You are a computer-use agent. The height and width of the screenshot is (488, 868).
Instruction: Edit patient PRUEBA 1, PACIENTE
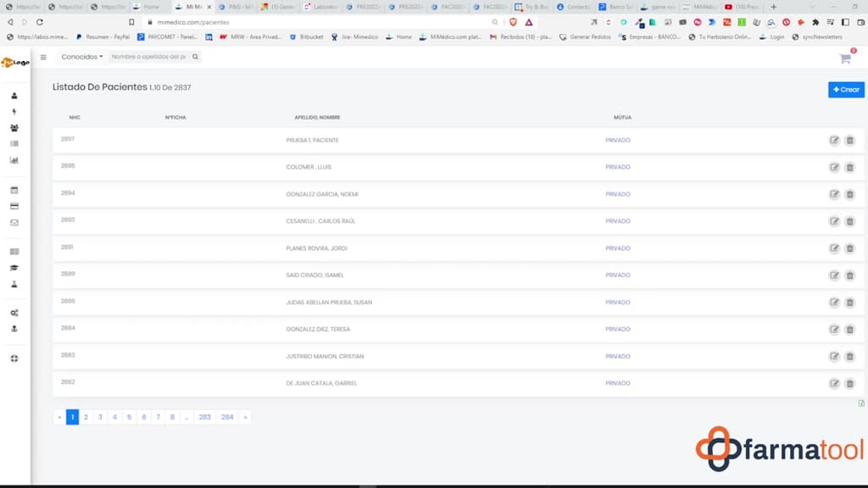(834, 141)
